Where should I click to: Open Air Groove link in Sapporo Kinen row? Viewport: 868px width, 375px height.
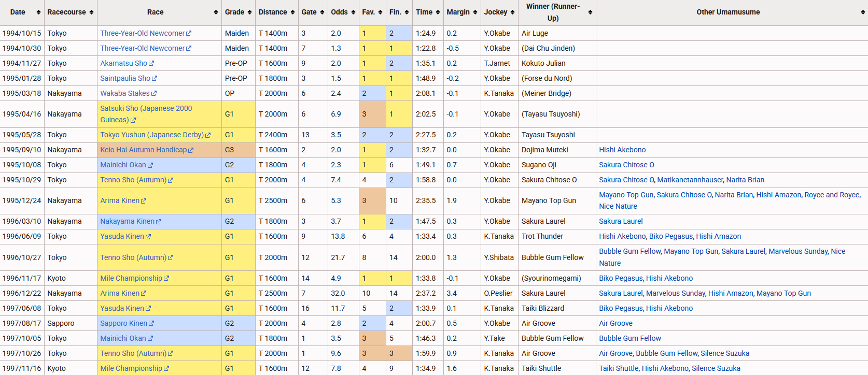pos(615,323)
